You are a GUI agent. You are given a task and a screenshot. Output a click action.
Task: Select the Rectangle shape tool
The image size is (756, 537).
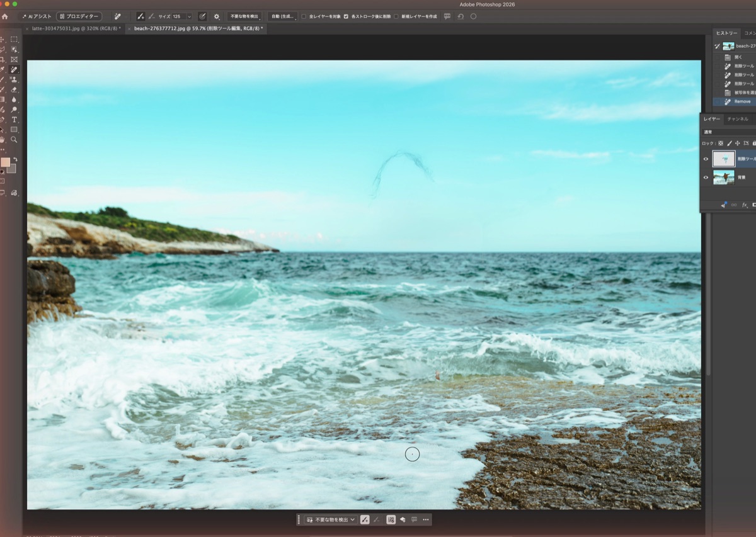click(x=14, y=130)
